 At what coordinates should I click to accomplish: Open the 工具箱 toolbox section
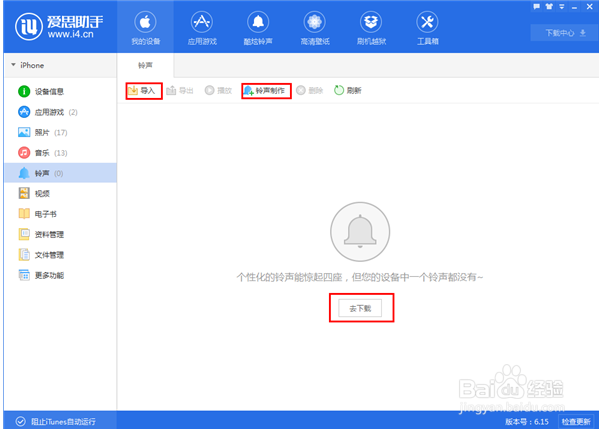click(427, 28)
